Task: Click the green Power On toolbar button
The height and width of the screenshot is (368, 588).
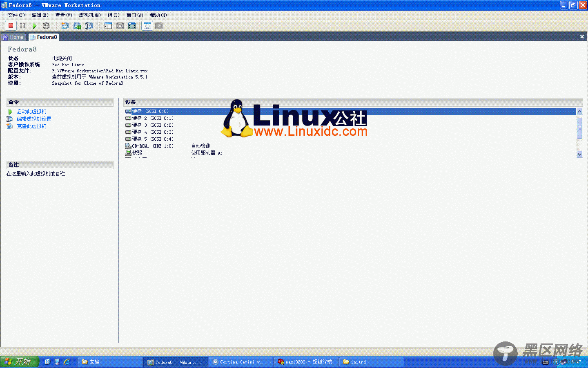Action: tap(34, 26)
